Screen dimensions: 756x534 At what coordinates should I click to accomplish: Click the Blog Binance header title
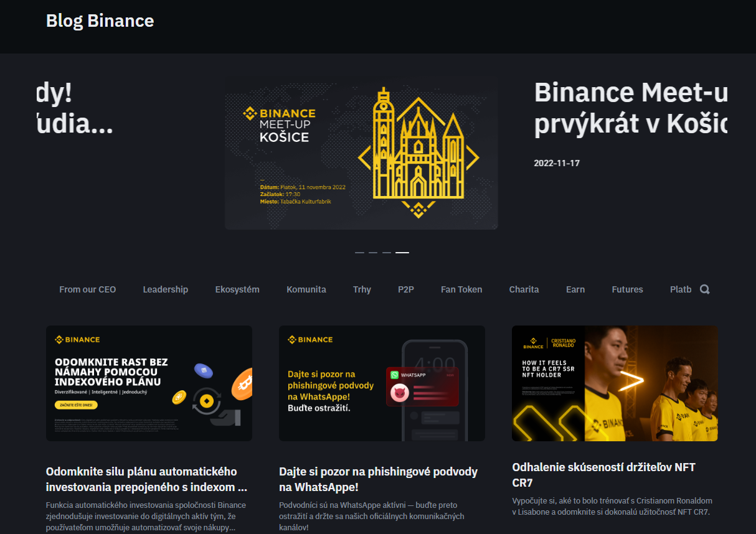pos(100,21)
